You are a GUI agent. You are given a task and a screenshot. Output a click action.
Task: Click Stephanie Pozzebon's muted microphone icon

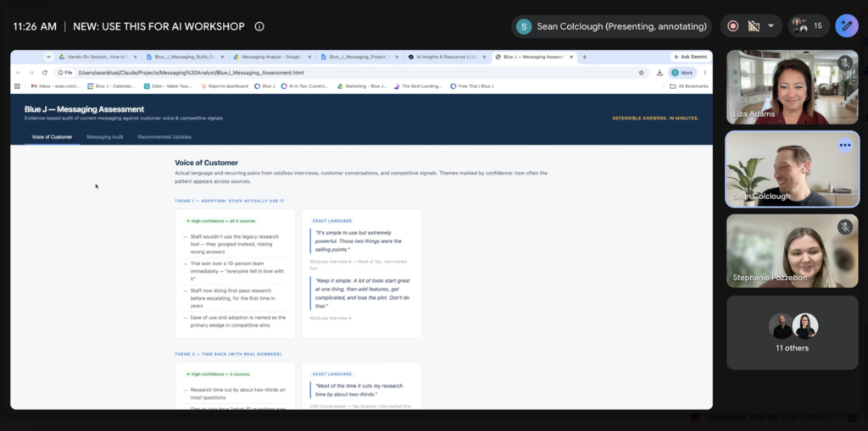(845, 227)
